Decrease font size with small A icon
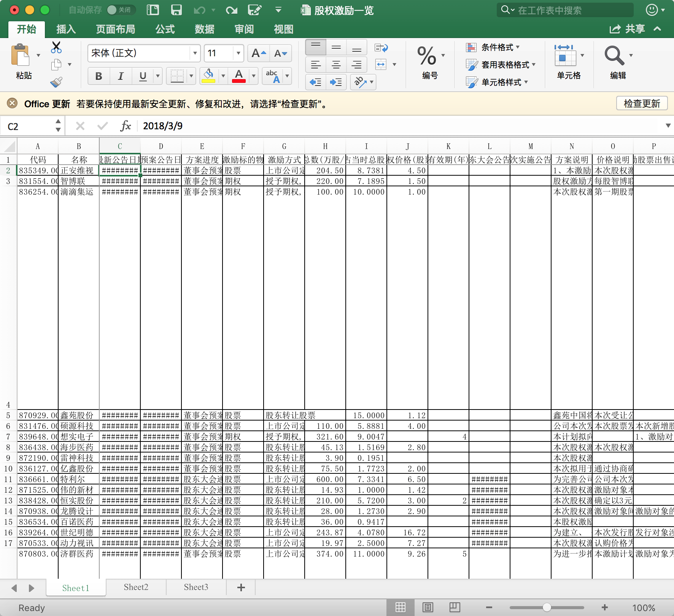This screenshot has width=674, height=616. click(x=281, y=53)
